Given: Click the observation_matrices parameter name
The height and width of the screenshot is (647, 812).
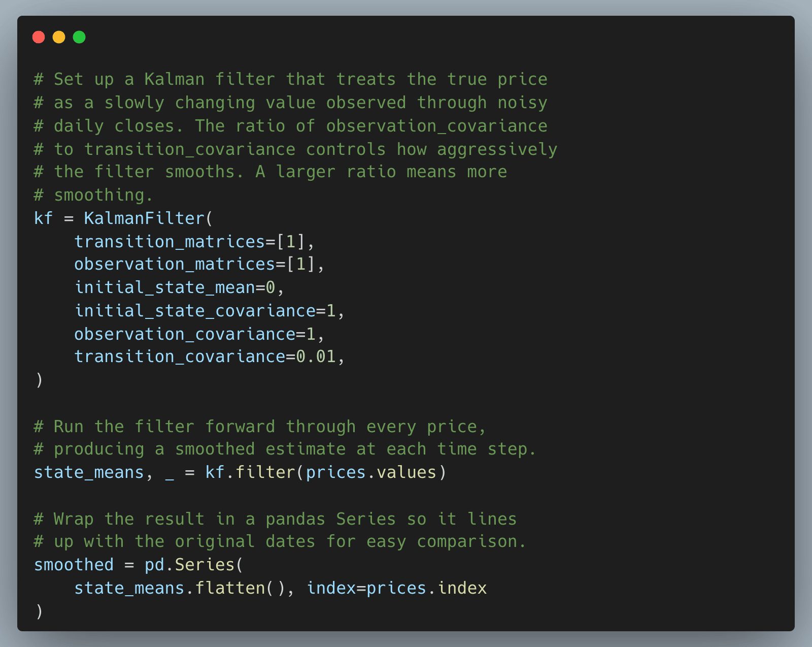Looking at the screenshot, I should pos(175,265).
